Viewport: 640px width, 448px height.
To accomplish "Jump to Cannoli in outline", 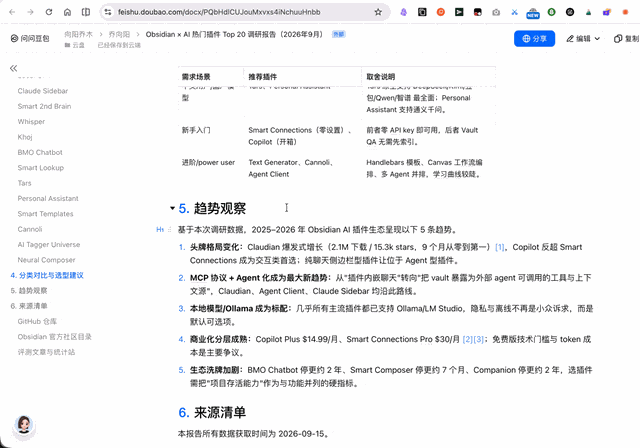I will pyautogui.click(x=30, y=229).
